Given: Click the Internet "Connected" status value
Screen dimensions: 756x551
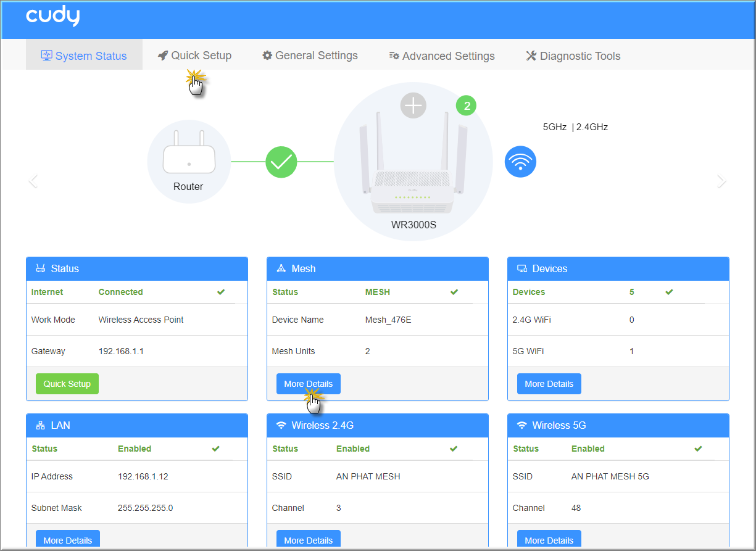Looking at the screenshot, I should pos(121,292).
